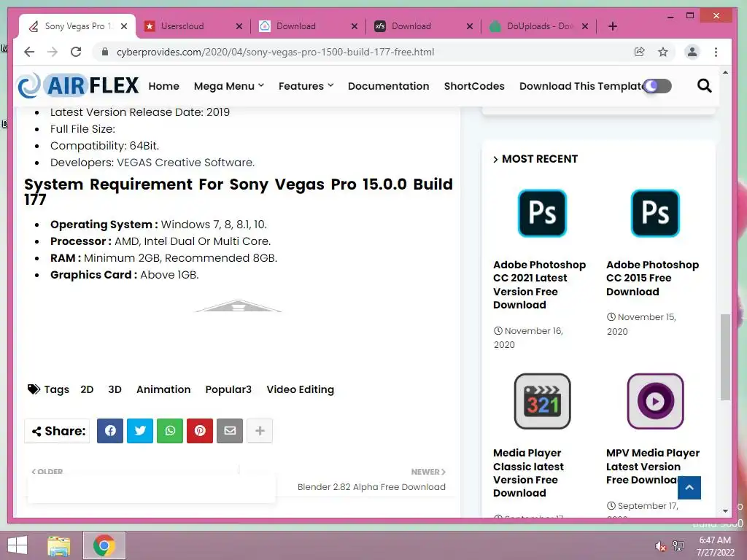Screen dimensions: 747x560
Task: Open the Documentation menu item
Action: (x=388, y=86)
